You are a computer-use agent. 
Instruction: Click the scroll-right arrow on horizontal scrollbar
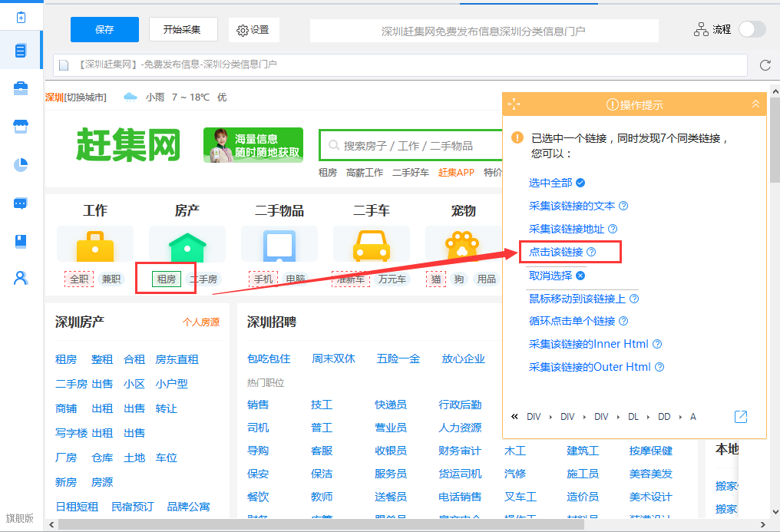coord(763,524)
